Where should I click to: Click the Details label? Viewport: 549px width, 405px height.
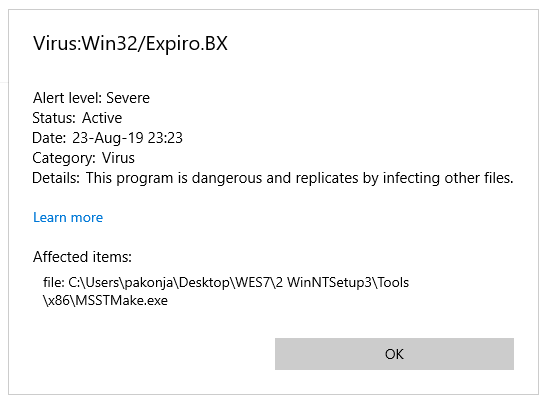[x=56, y=178]
